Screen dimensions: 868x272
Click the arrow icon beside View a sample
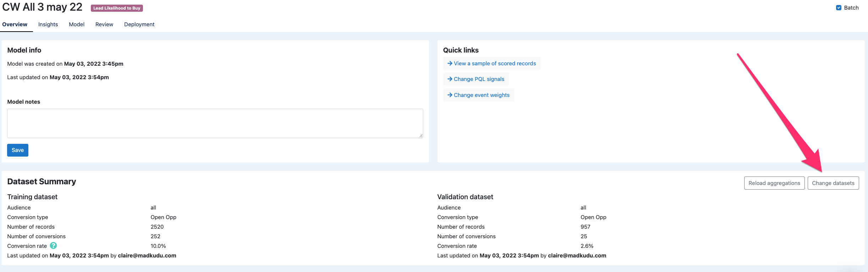pos(449,63)
